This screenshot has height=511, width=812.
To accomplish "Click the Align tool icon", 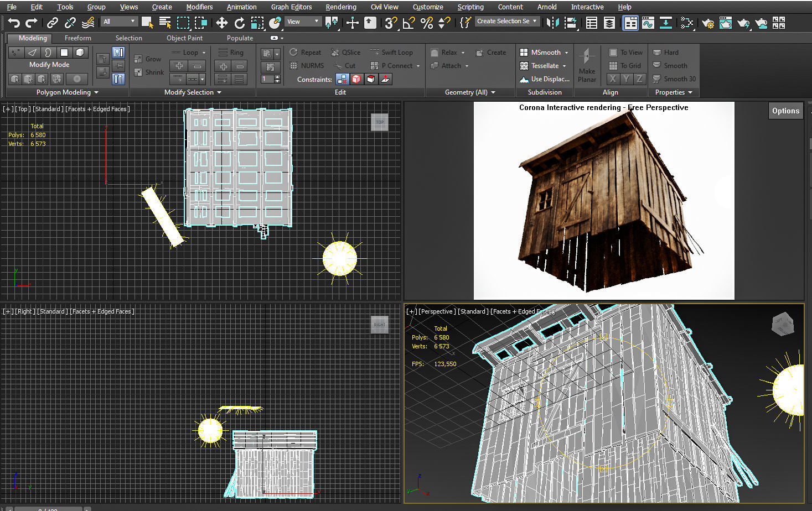I will pyautogui.click(x=570, y=23).
